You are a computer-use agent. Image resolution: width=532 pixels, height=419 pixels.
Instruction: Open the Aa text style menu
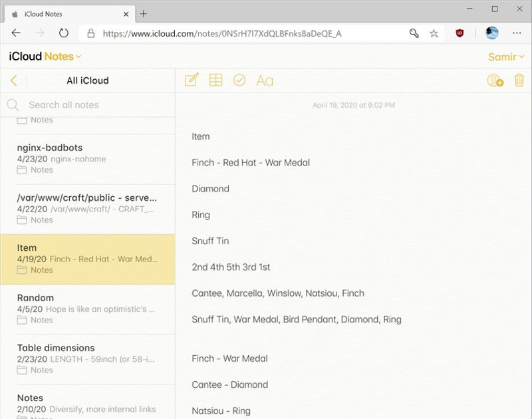[x=265, y=80]
